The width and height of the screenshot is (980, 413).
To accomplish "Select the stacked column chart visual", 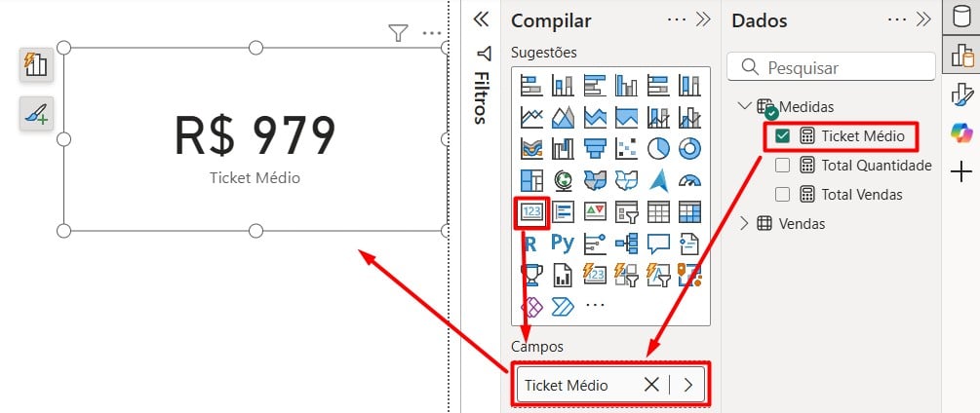I will point(563,86).
